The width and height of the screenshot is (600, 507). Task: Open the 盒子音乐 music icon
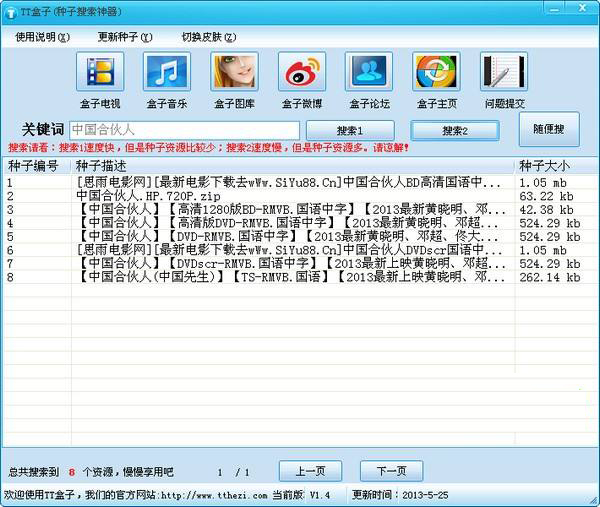click(167, 73)
